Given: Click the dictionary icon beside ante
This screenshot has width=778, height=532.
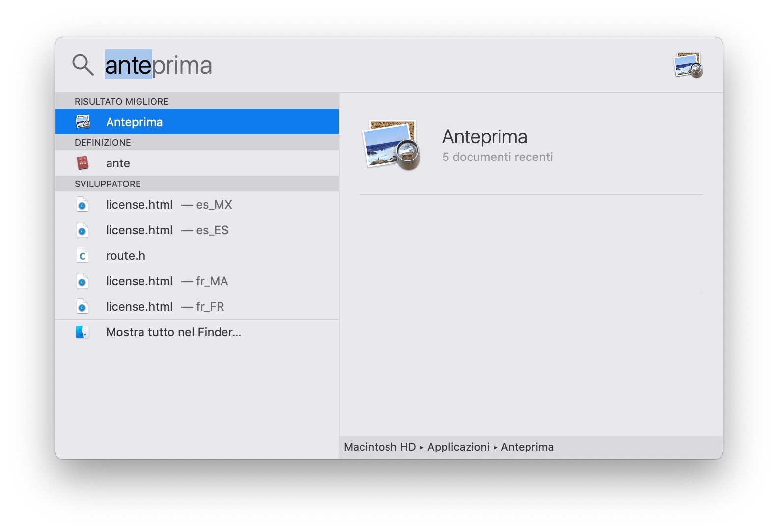Looking at the screenshot, I should (83, 163).
